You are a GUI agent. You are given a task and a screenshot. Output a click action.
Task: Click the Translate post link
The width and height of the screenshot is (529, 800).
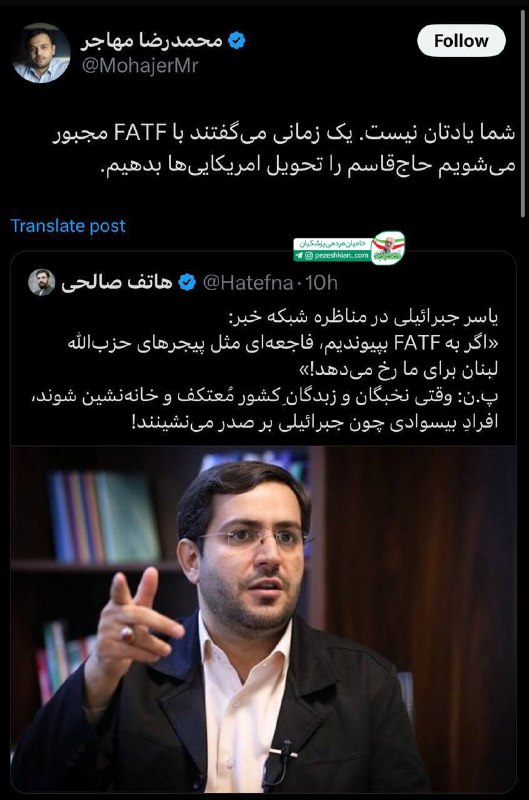(68, 226)
